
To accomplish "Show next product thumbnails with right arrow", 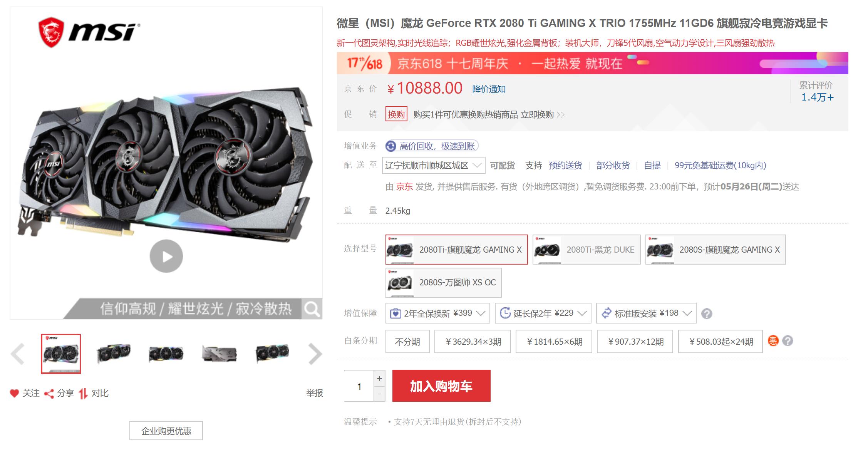I will coord(315,354).
